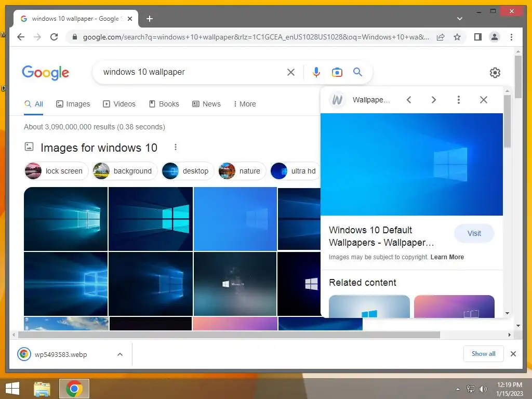The image size is (532, 399).
Task: Filter images by nature chip
Action: [x=242, y=171]
